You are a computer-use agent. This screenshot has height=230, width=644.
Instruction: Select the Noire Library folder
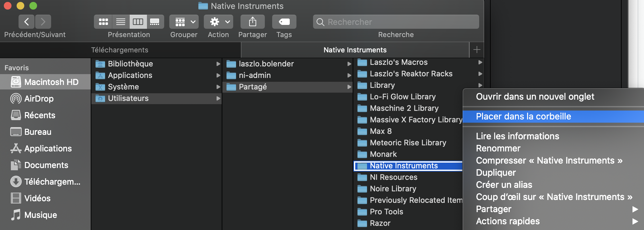pyautogui.click(x=408, y=189)
